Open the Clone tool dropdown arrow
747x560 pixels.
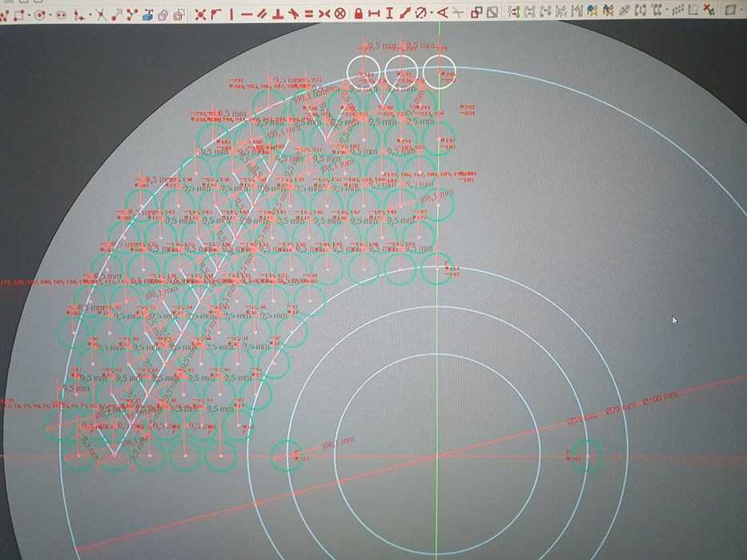point(668,10)
